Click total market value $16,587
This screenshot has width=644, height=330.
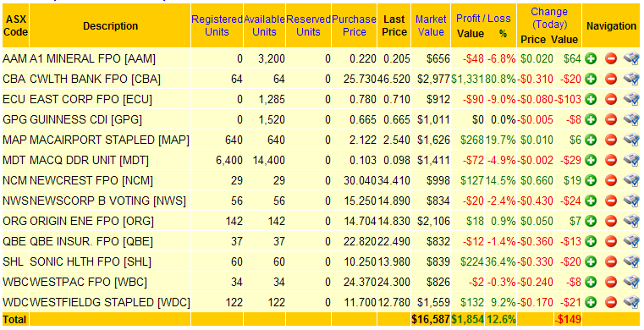(431, 319)
